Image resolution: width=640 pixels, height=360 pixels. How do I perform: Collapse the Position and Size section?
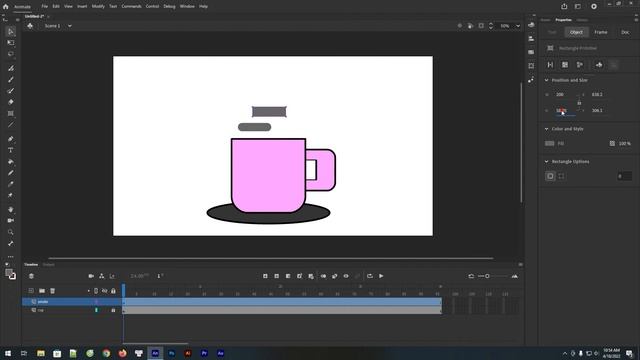(547, 80)
